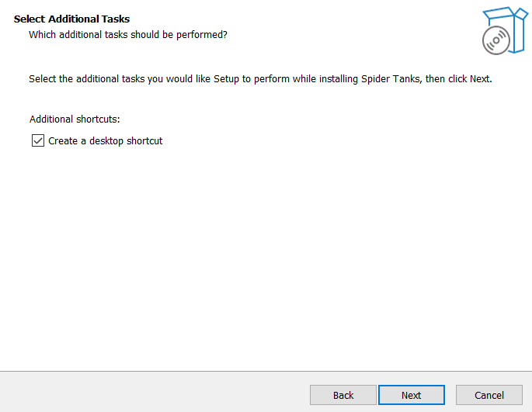Screen dimensions: 532x412
Task: Click the word 'Setup' in instruction sentence
Action: [226, 79]
